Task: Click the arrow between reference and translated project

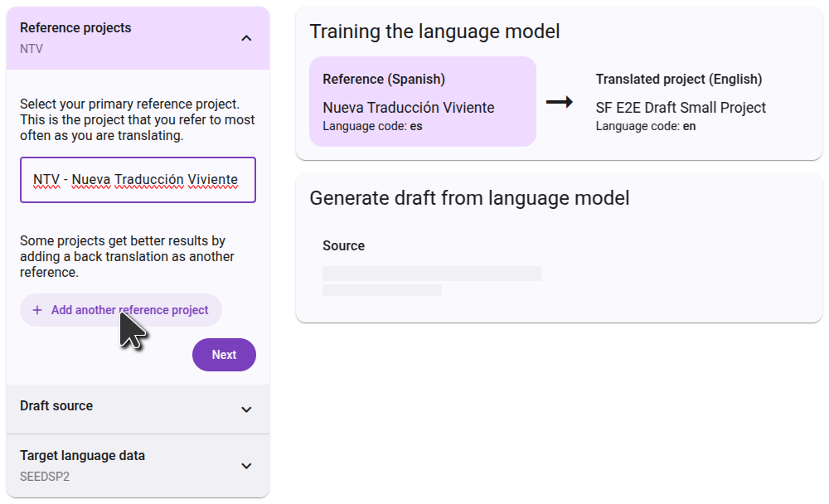Action: click(560, 102)
